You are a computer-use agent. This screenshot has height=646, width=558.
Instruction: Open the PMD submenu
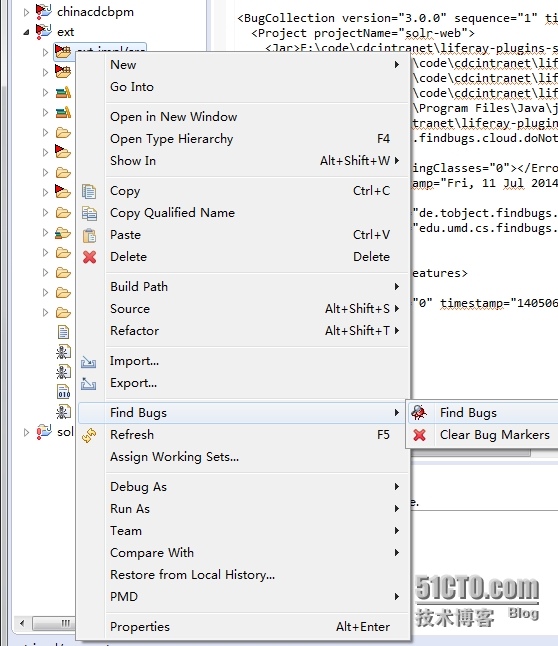pos(258,597)
